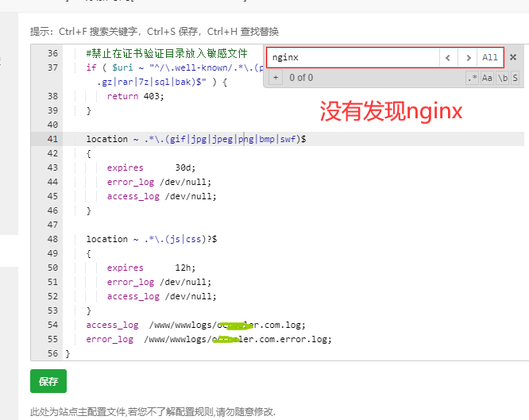Toggle RegExp search option

click(x=473, y=78)
